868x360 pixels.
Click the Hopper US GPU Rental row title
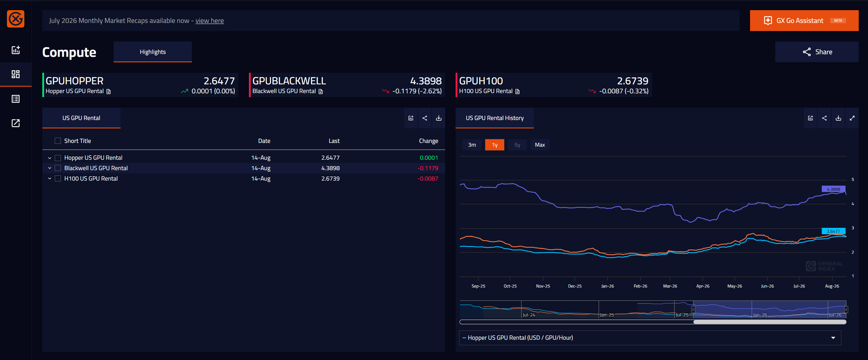click(93, 158)
